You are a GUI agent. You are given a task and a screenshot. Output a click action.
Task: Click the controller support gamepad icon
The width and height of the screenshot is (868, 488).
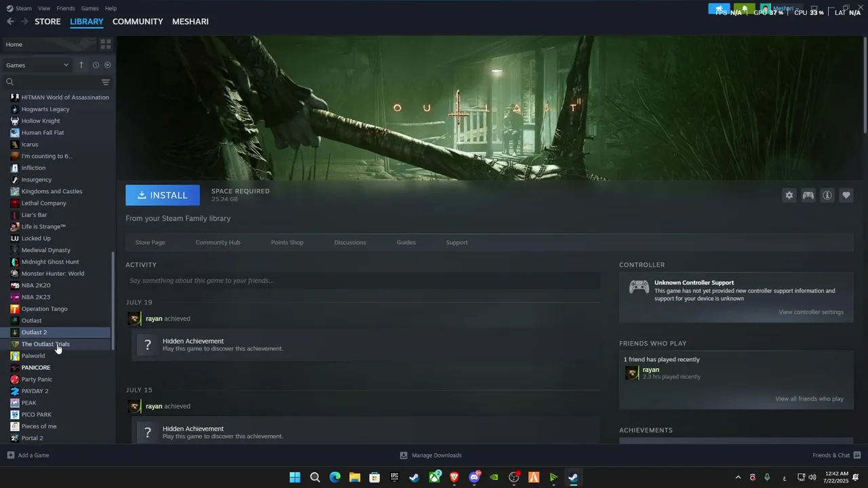click(x=639, y=287)
